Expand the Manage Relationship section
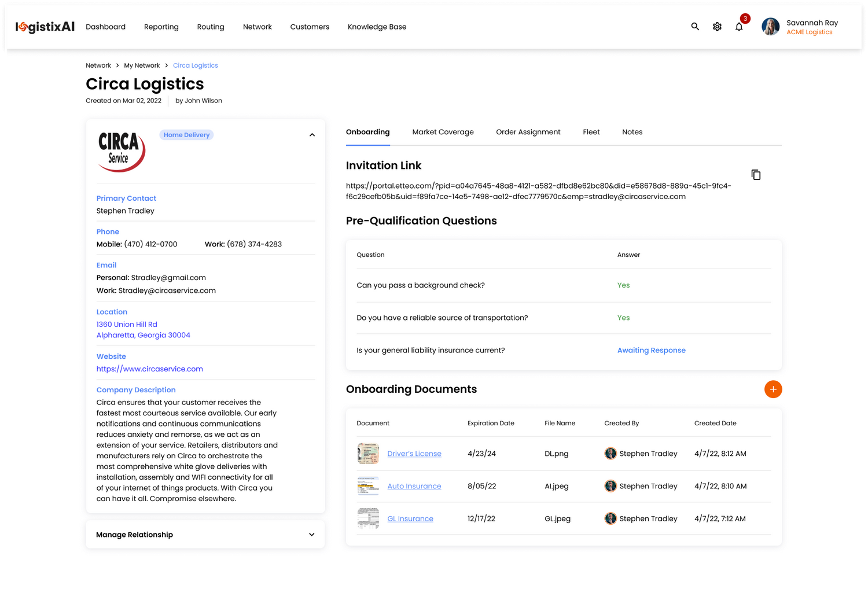This screenshot has width=868, height=611. [312, 535]
